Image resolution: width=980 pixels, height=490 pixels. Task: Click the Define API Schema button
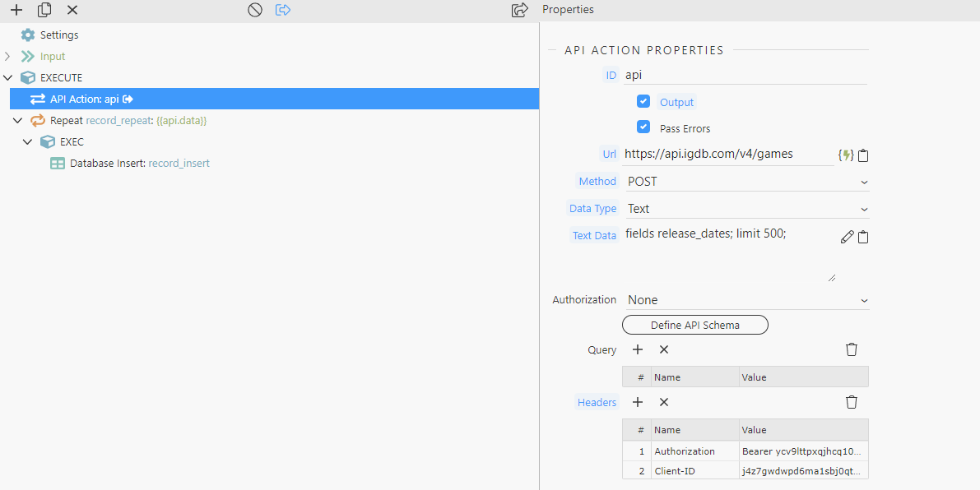coord(694,325)
